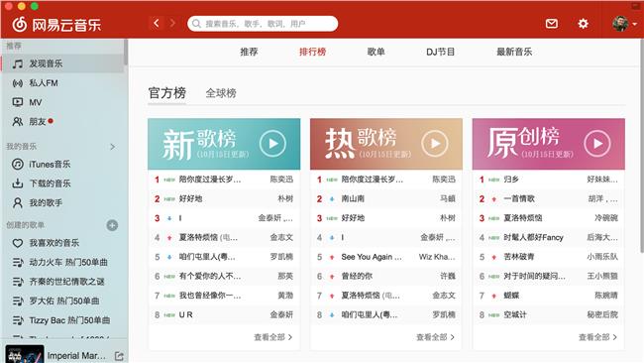
Task: Play the 原创榜 chart
Action: pos(597,144)
